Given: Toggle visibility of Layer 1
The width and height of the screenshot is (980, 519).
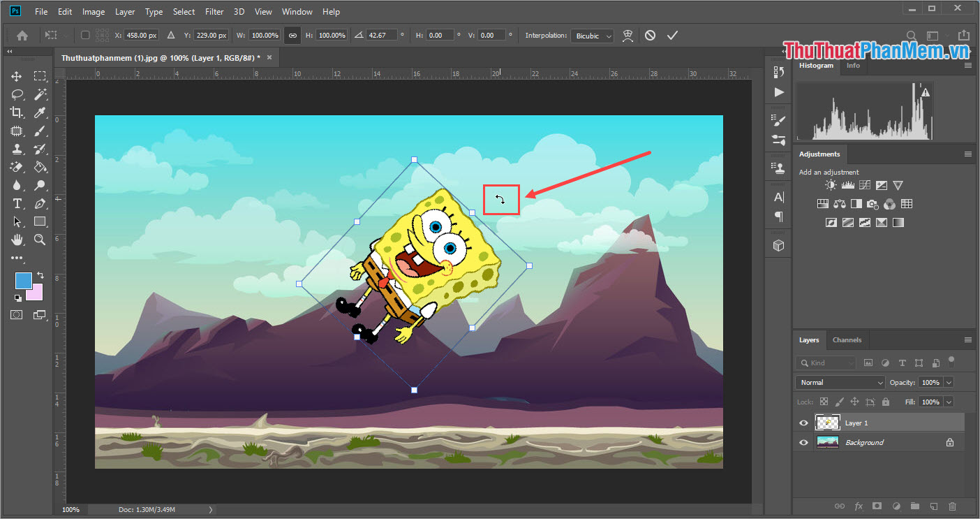Looking at the screenshot, I should 803,422.
